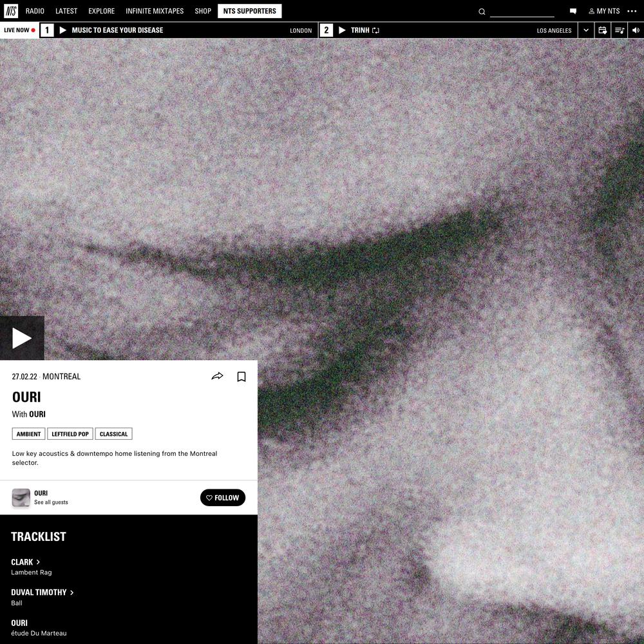Click the Live Now indicator
The height and width of the screenshot is (644, 644).
(x=19, y=30)
